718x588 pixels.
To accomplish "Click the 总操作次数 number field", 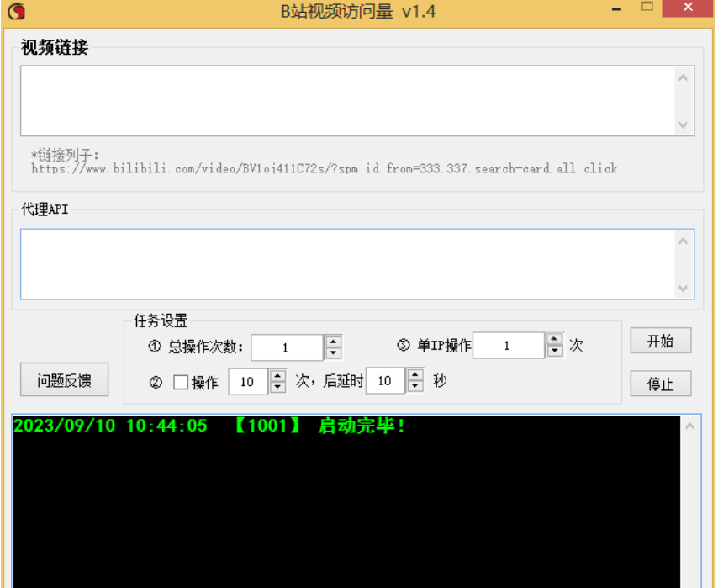I will click(287, 347).
